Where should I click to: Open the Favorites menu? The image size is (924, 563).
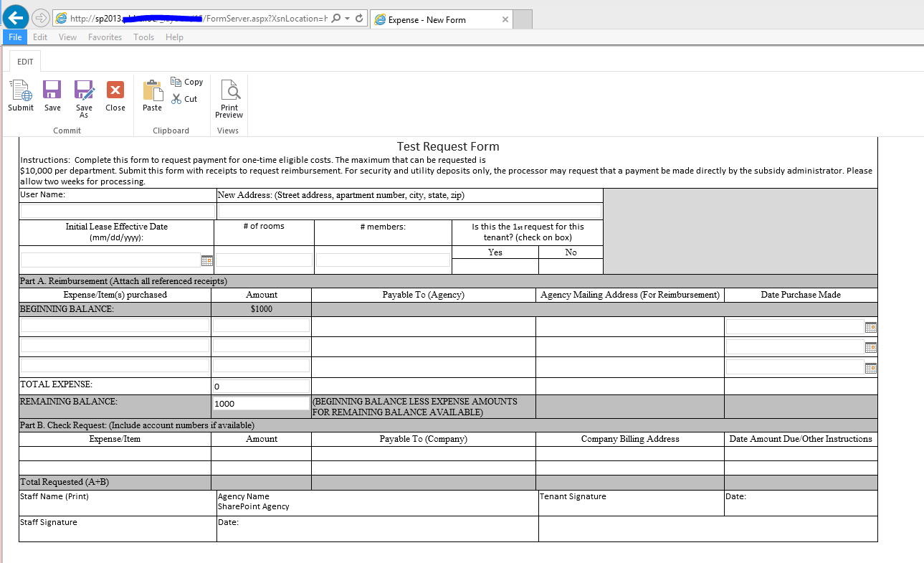pos(105,37)
